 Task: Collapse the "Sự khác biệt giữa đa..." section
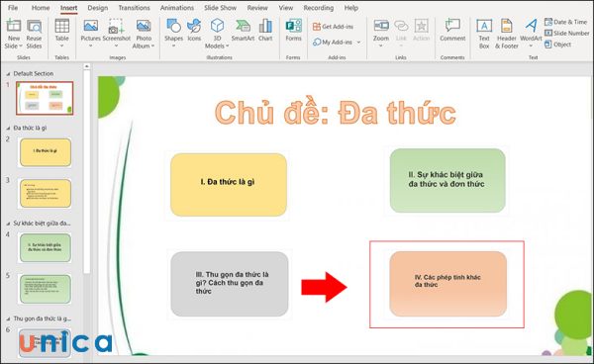coord(8,224)
